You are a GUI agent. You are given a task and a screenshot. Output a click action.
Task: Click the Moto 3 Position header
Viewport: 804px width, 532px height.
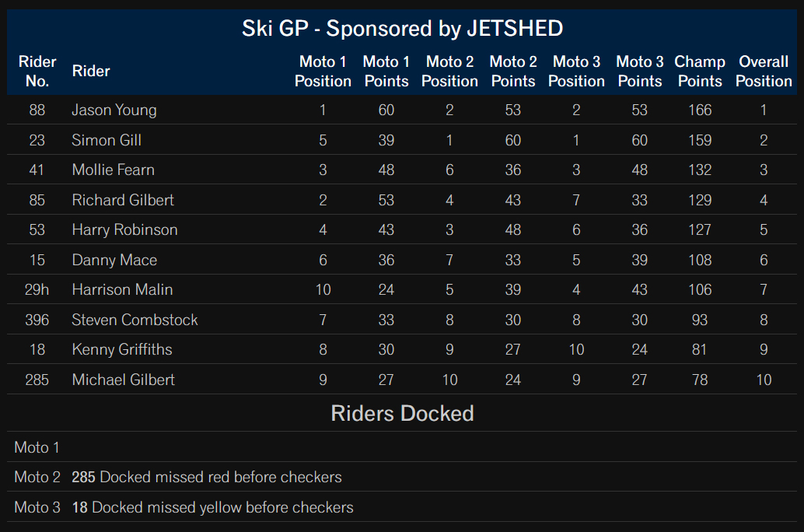[576, 72]
